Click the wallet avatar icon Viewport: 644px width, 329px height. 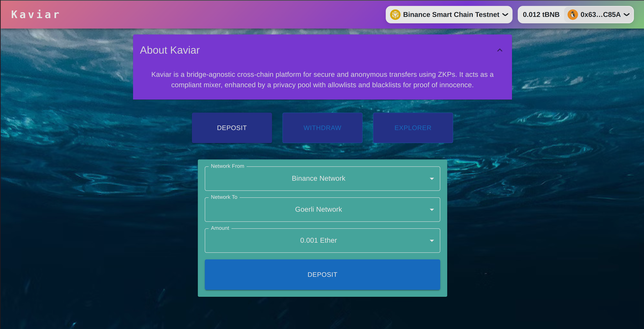coord(572,15)
